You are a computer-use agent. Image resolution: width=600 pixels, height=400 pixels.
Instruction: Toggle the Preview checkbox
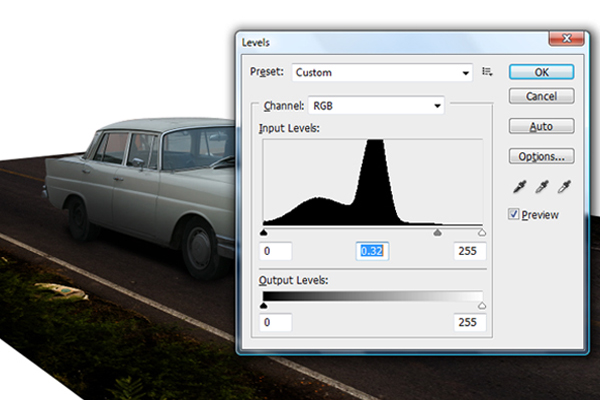click(514, 214)
